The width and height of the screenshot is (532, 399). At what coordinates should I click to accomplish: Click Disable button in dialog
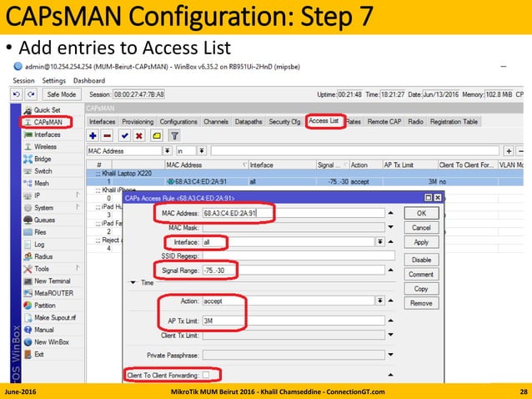click(x=421, y=260)
